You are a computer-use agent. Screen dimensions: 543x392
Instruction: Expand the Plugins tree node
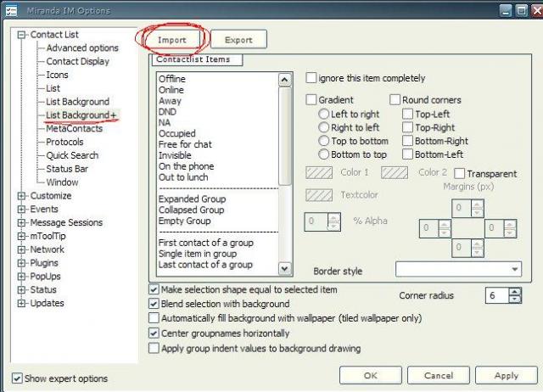[21, 263]
